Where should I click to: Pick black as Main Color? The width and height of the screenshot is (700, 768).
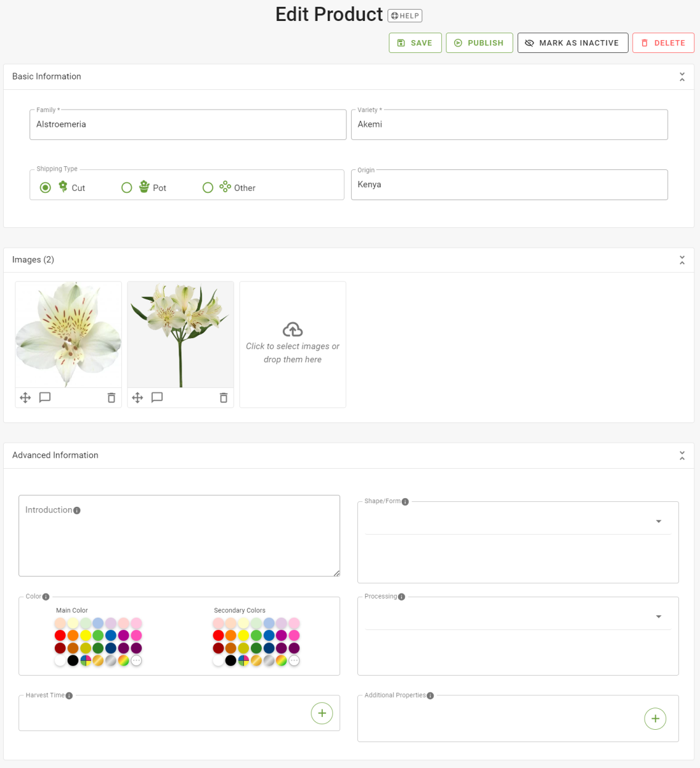pos(73,661)
